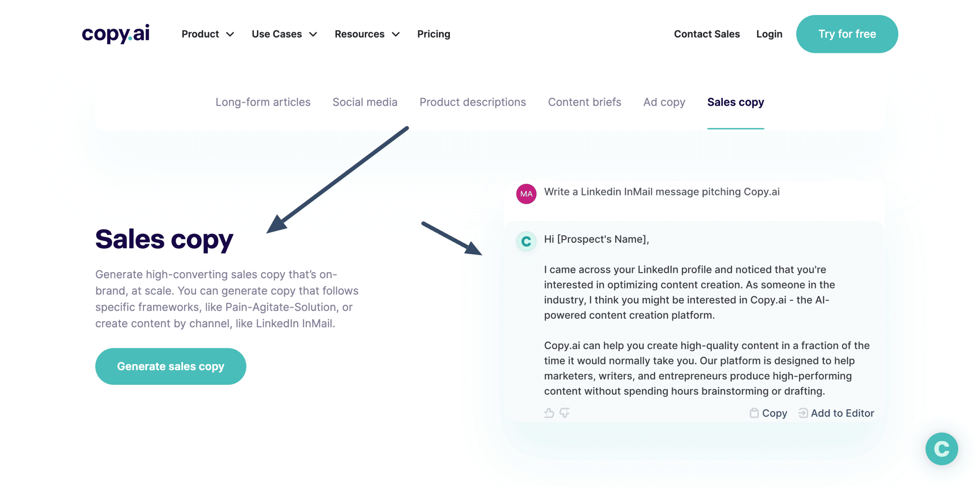Image resolution: width=980 pixels, height=487 pixels.
Task: Click the clipboard icon next to Copy
Action: 755,413
